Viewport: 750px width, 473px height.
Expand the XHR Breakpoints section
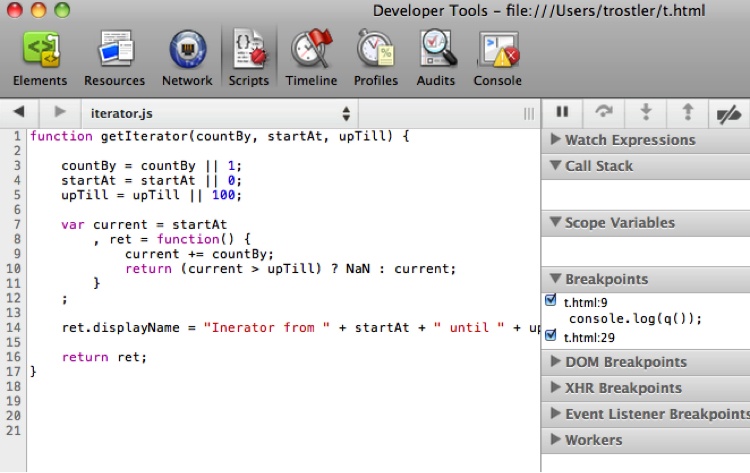(x=646, y=388)
